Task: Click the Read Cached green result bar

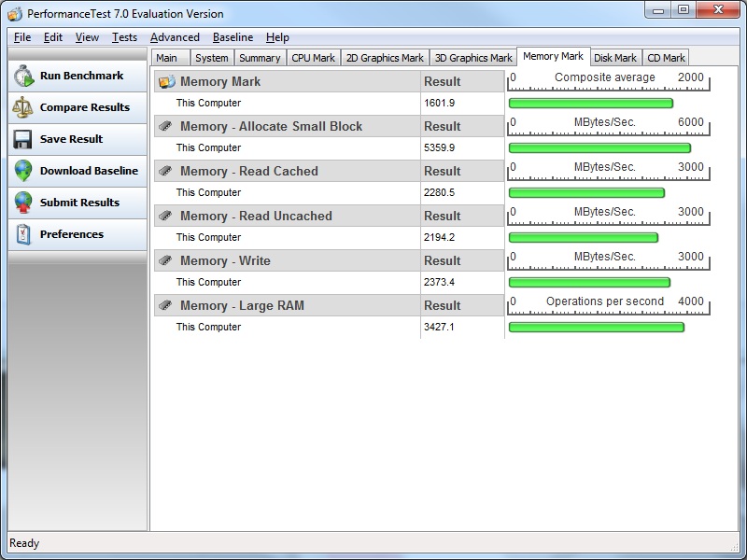Action: pos(586,193)
